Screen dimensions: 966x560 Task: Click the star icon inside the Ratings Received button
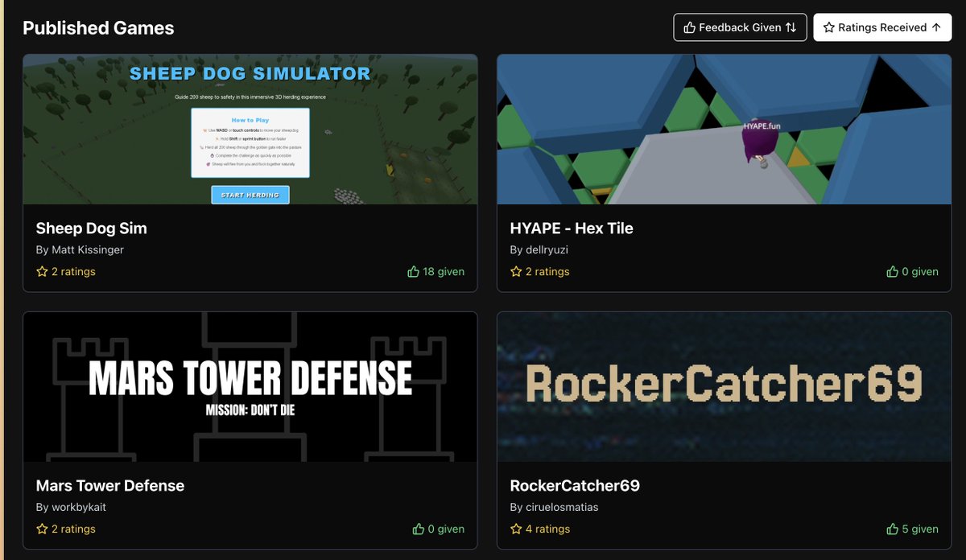pos(828,27)
